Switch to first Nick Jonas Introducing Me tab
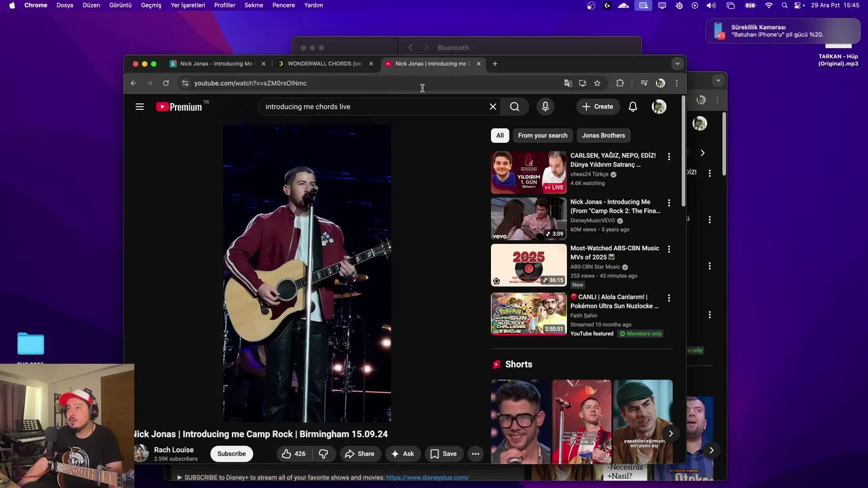 [x=216, y=64]
